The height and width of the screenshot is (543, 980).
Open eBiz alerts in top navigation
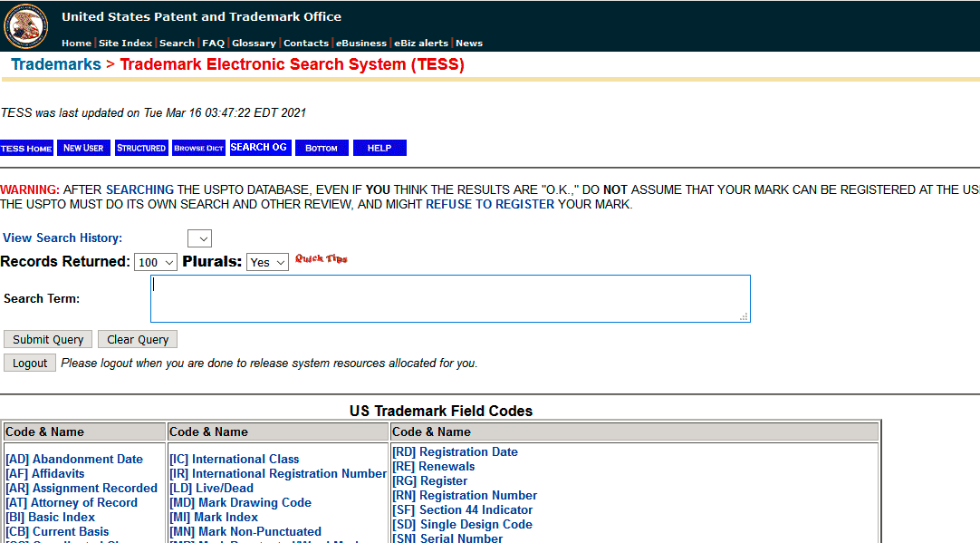[421, 44]
